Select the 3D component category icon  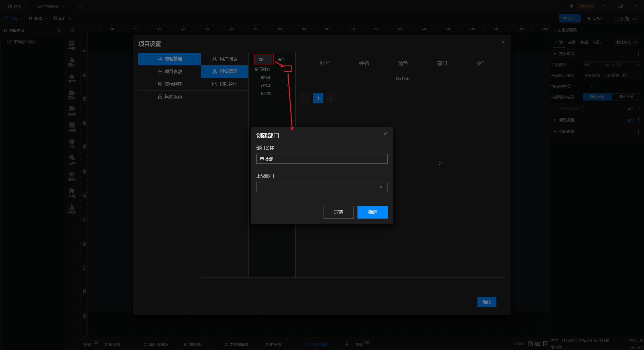(x=72, y=143)
